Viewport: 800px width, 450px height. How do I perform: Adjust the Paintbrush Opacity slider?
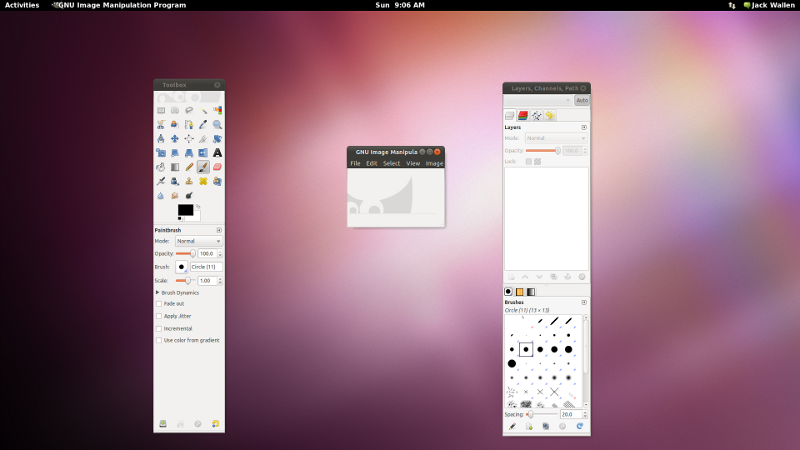(x=186, y=254)
